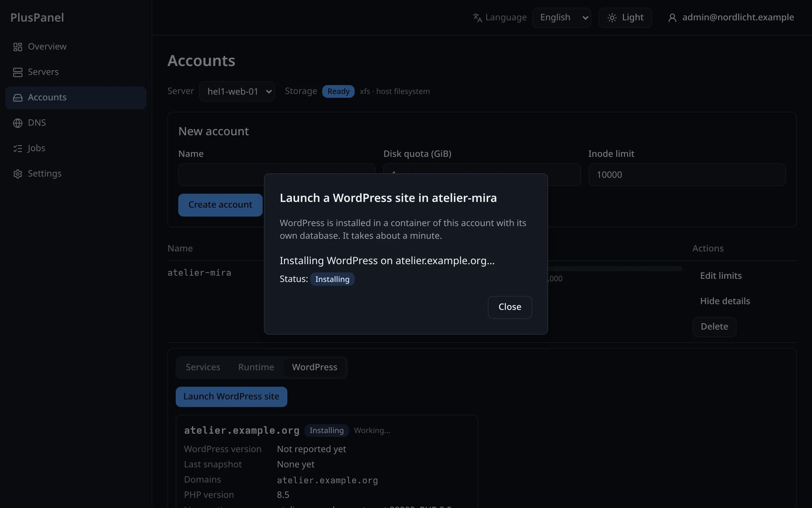The width and height of the screenshot is (812, 508).
Task: Open Jobs in the sidebar
Action: (75, 149)
